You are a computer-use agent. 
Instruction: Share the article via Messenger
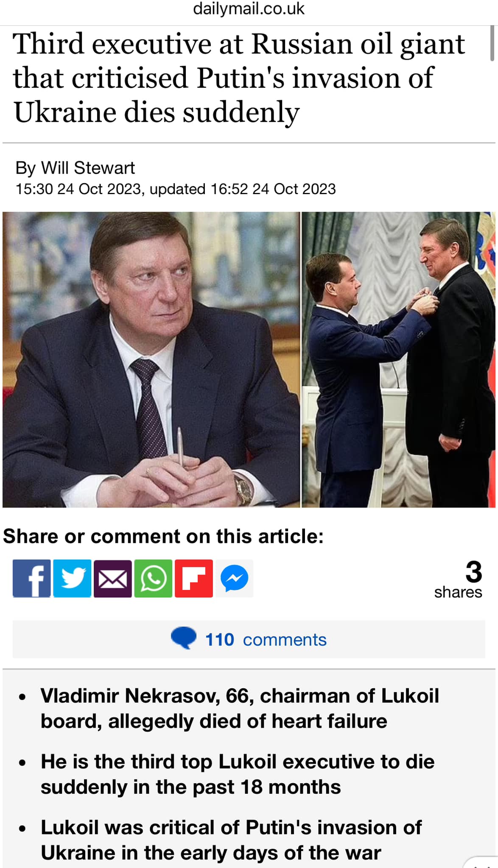(235, 579)
